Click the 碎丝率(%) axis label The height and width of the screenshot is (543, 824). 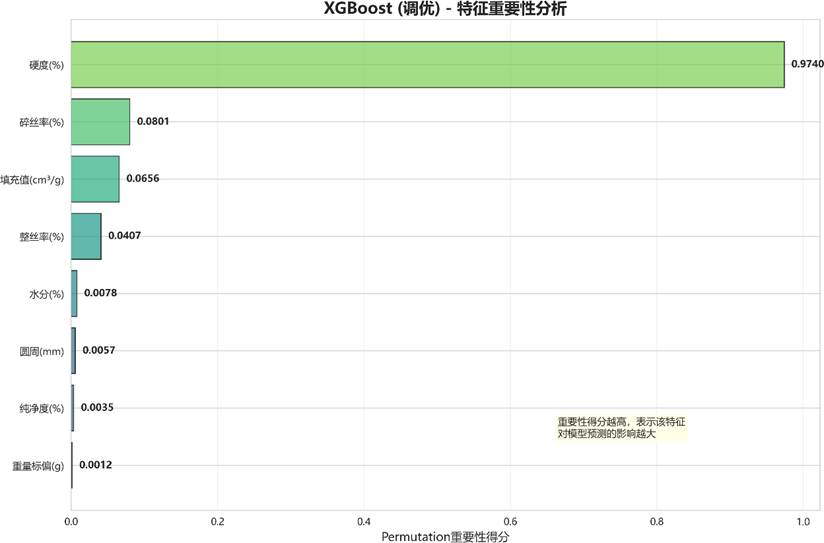42,122
